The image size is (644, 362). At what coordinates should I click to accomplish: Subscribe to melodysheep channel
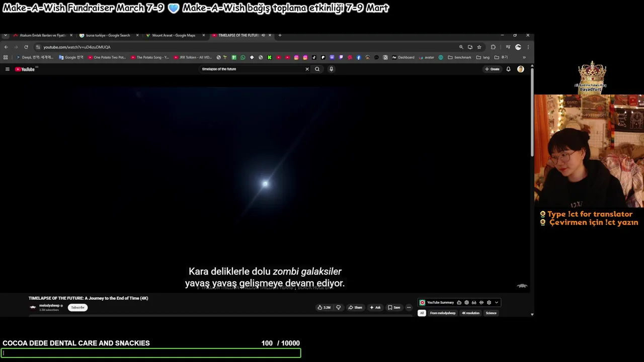[77, 307]
